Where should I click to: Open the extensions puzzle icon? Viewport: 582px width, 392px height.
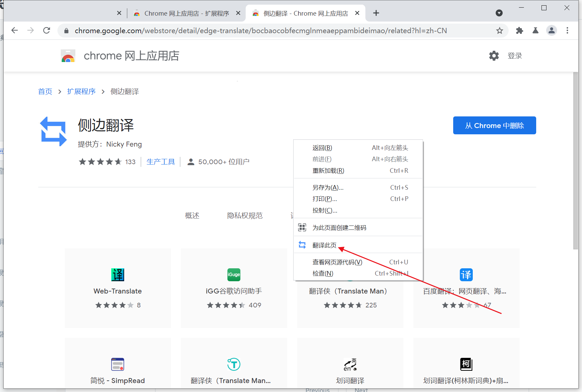[x=520, y=31]
